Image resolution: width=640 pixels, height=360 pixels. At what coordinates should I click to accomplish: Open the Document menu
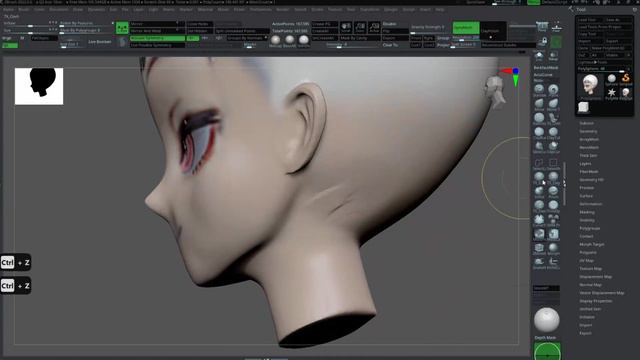59,9
